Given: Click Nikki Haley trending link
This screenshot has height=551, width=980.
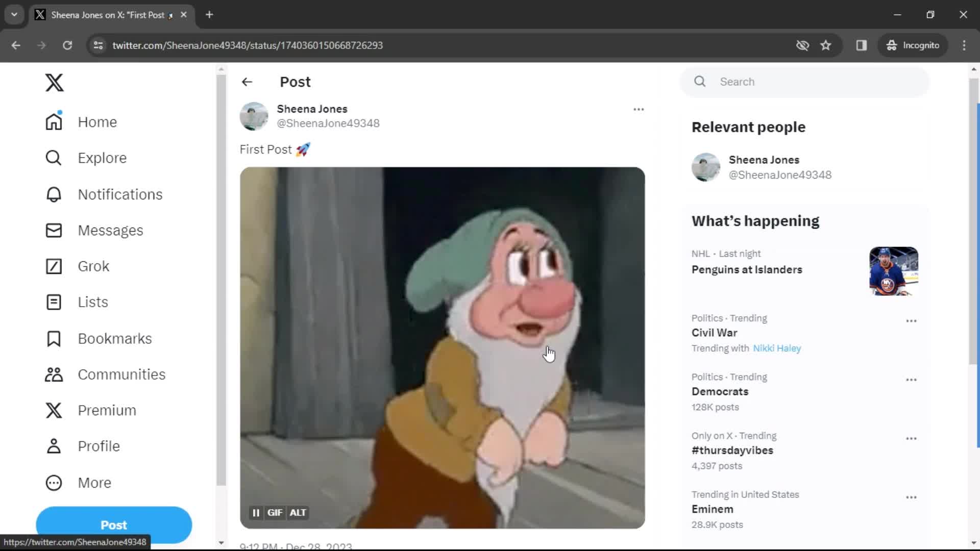Looking at the screenshot, I should pyautogui.click(x=777, y=348).
